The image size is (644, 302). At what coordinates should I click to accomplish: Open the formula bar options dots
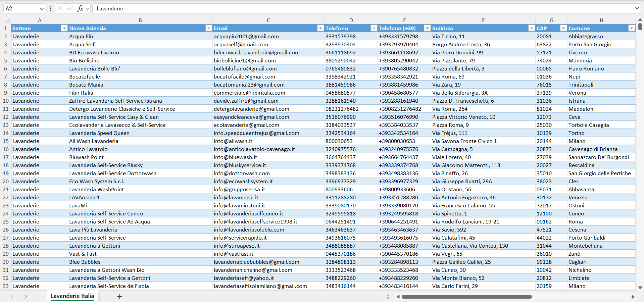pos(50,8)
